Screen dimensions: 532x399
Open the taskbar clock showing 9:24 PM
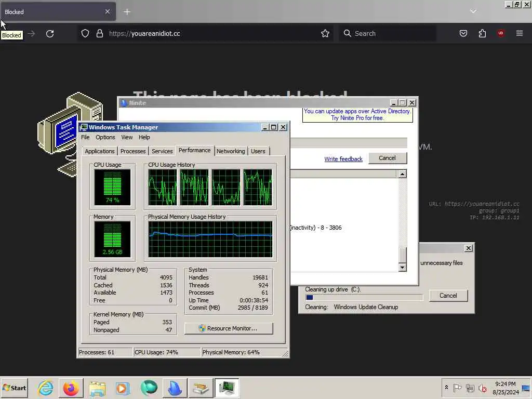click(506, 388)
